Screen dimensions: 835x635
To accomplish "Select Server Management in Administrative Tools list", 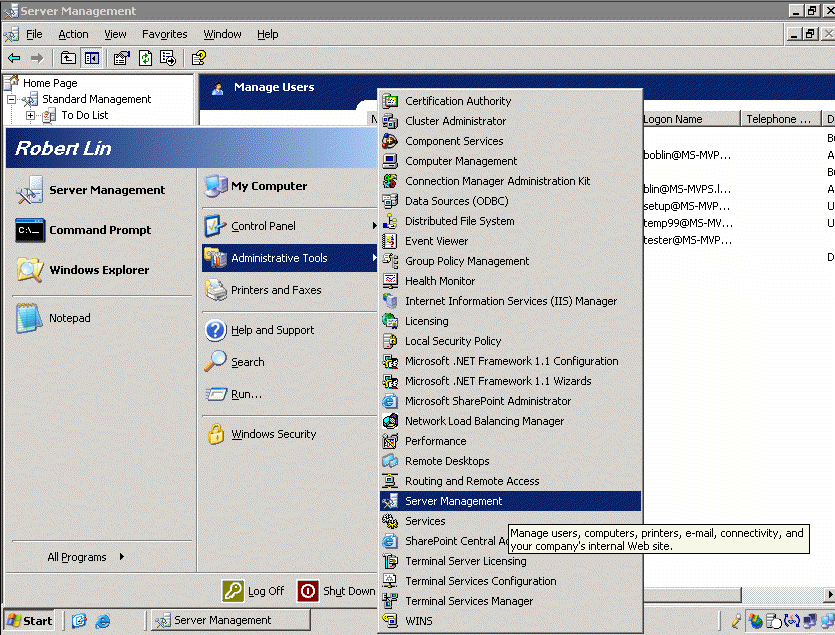I will pyautogui.click(x=510, y=501).
